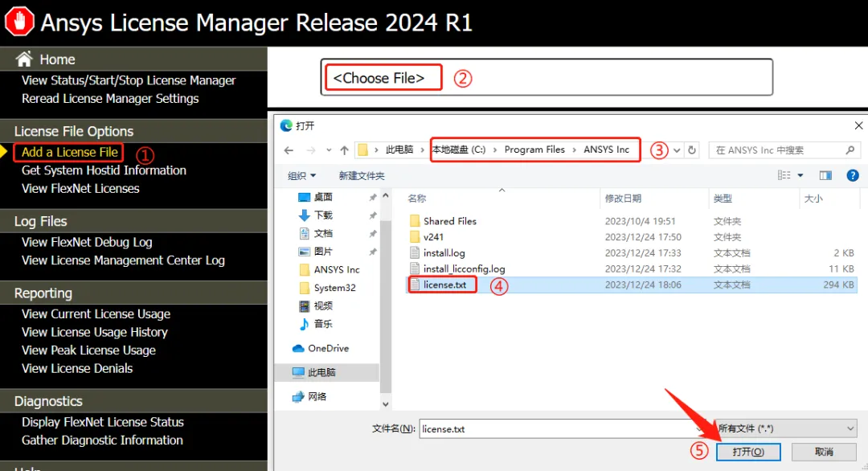Click New Folder (新建文件夹) button
The image size is (868, 471).
(x=362, y=175)
